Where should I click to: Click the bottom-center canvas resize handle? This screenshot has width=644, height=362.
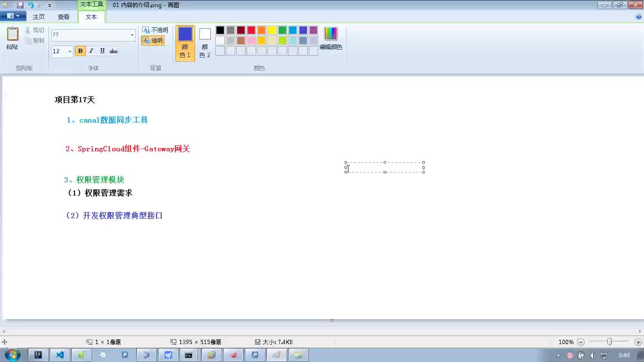(331, 320)
